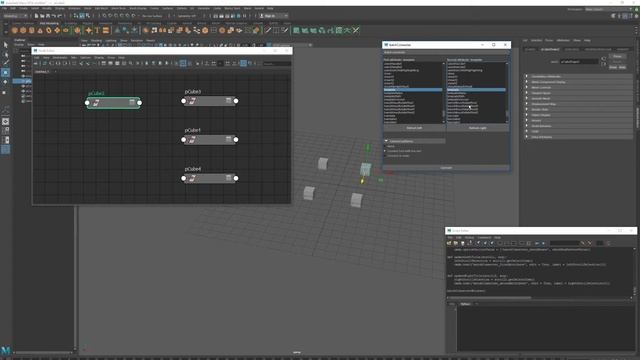Screen dimensions: 640x360
Task: Collapse the Connect options section
Action: (414, 141)
